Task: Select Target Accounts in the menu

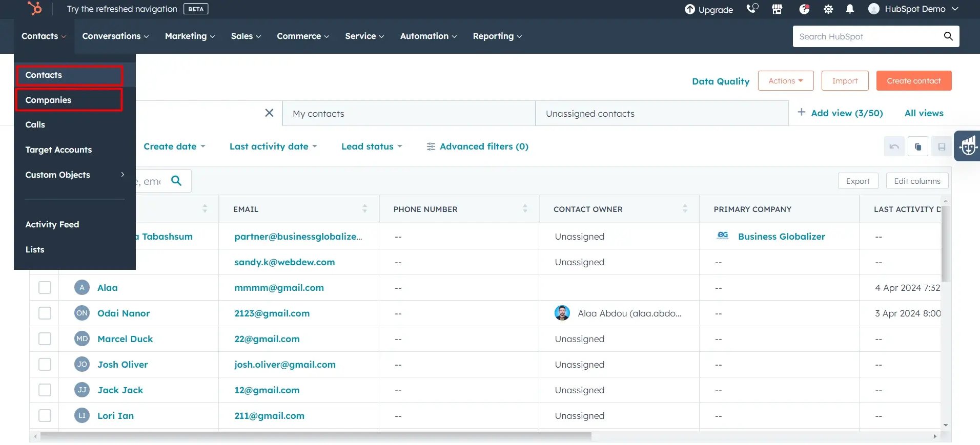Action: (x=75, y=150)
